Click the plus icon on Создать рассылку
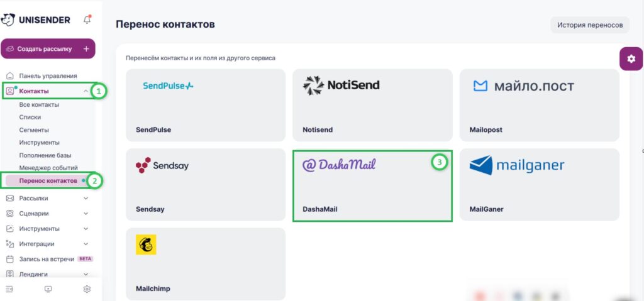 click(86, 49)
